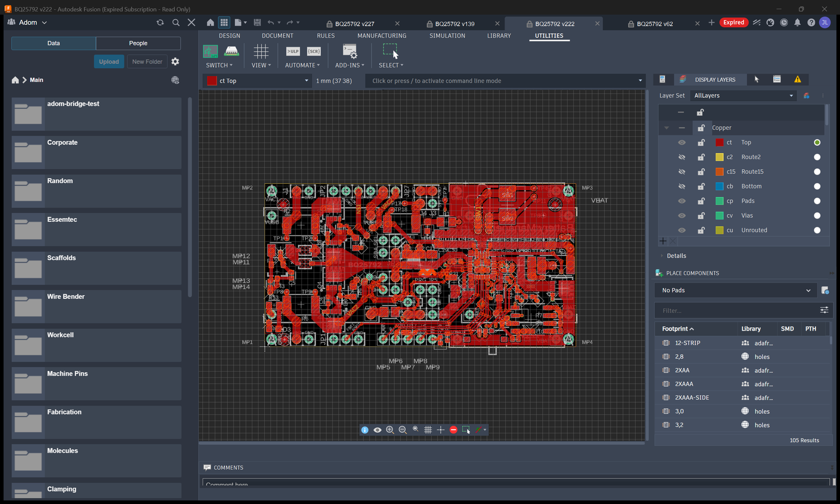Set Bottom as active layer radio

[817, 186]
